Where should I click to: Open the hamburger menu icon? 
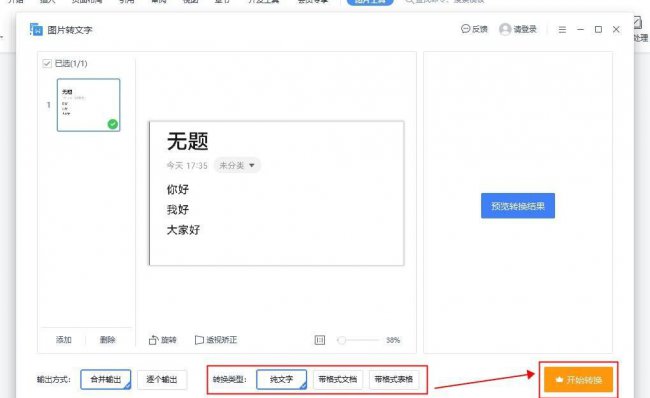tap(562, 29)
